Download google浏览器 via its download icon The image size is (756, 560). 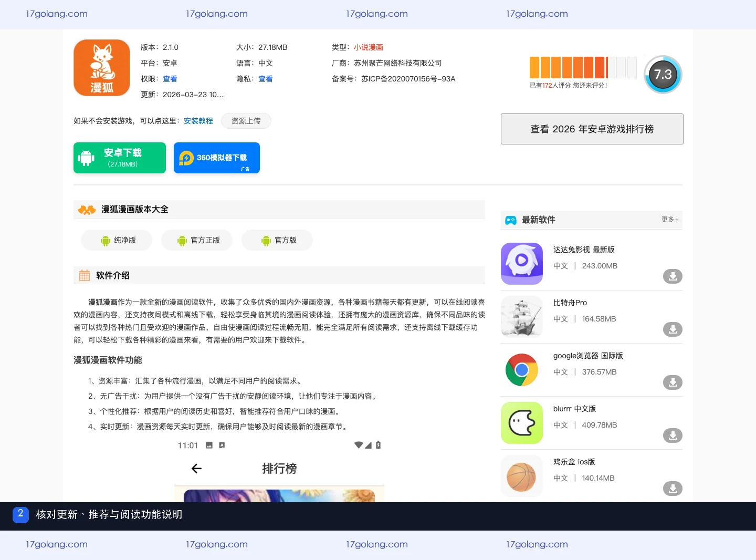click(x=673, y=382)
